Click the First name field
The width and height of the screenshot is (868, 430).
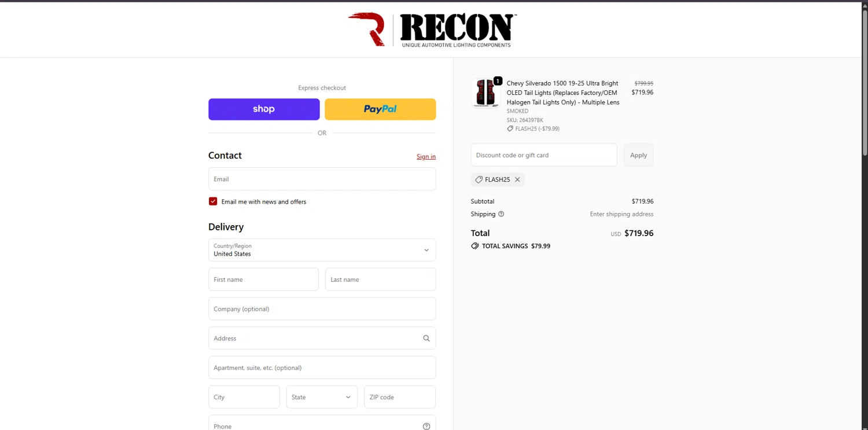(263, 280)
